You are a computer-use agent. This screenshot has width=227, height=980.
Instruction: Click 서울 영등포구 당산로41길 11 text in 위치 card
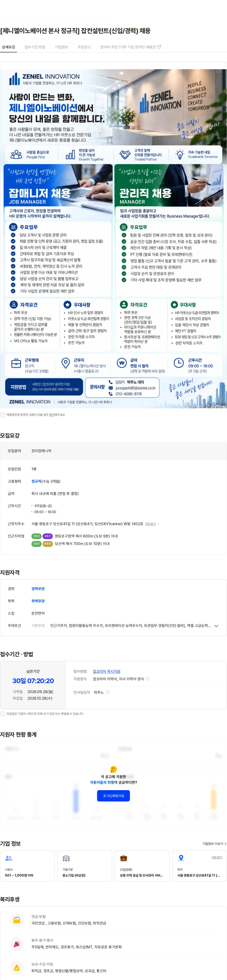pos(198,875)
